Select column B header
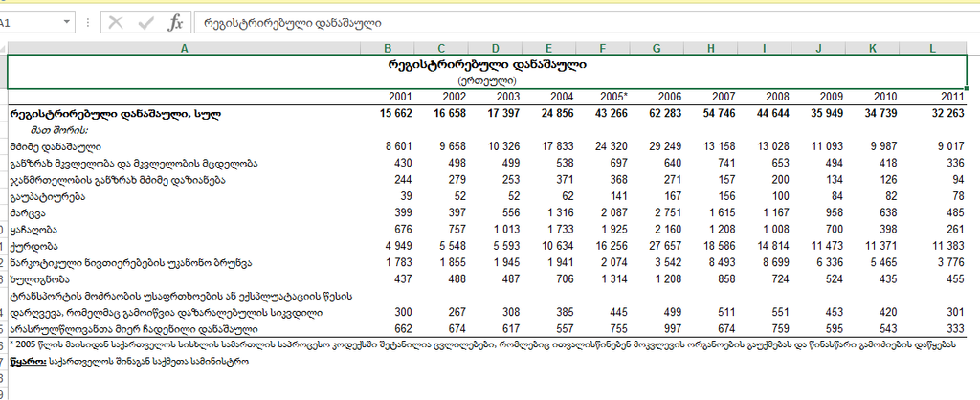The height and width of the screenshot is (400, 980). pyautogui.click(x=388, y=48)
